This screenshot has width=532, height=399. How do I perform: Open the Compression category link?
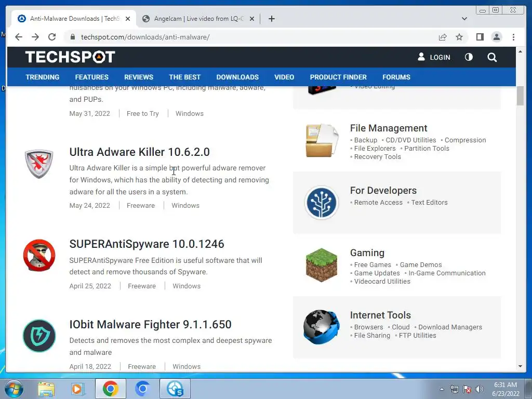pos(465,140)
